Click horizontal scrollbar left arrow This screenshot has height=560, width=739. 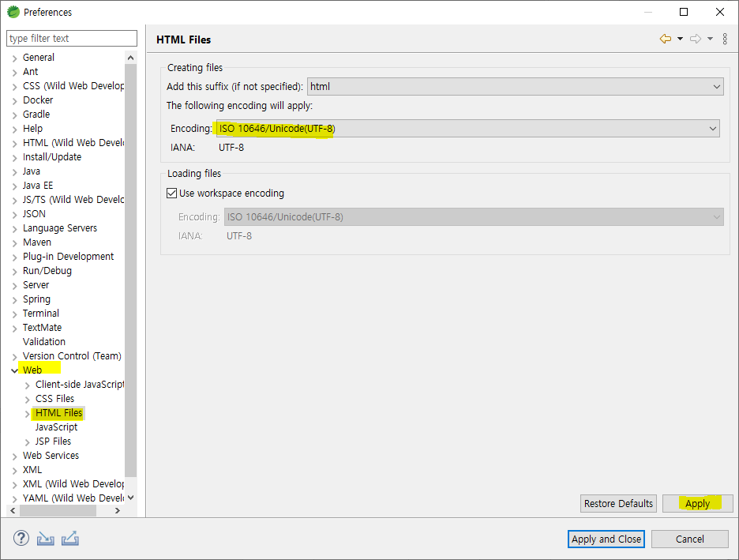pyautogui.click(x=13, y=510)
